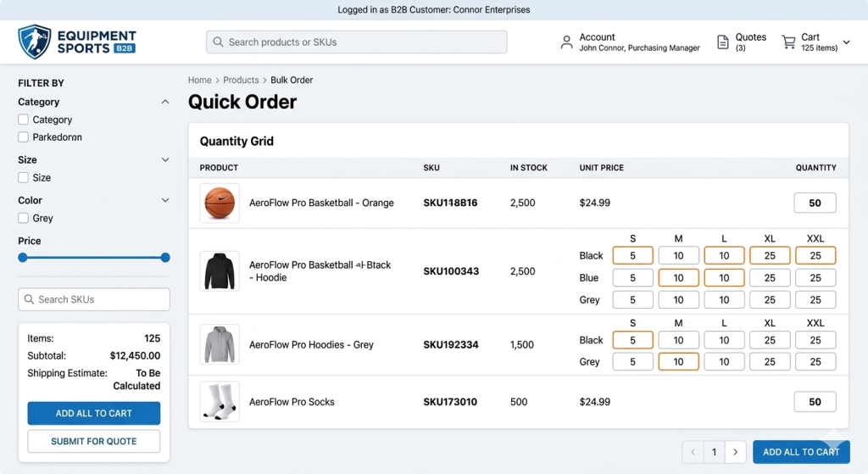Click SKU100343 Black size XXL quantity

pyautogui.click(x=815, y=255)
